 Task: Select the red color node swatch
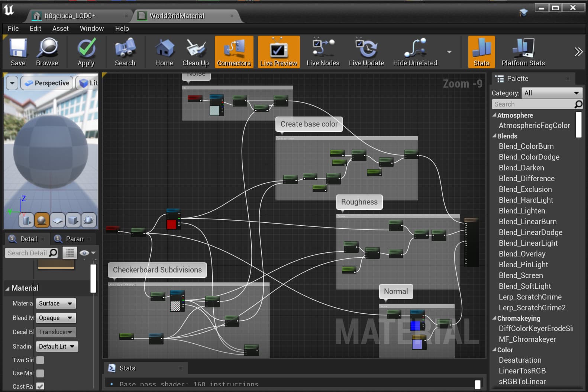click(x=171, y=224)
